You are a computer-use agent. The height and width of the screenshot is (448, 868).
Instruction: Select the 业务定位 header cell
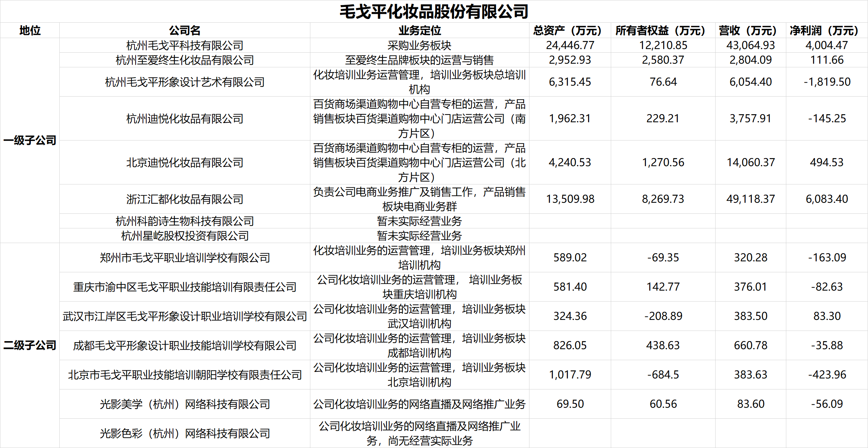420,30
